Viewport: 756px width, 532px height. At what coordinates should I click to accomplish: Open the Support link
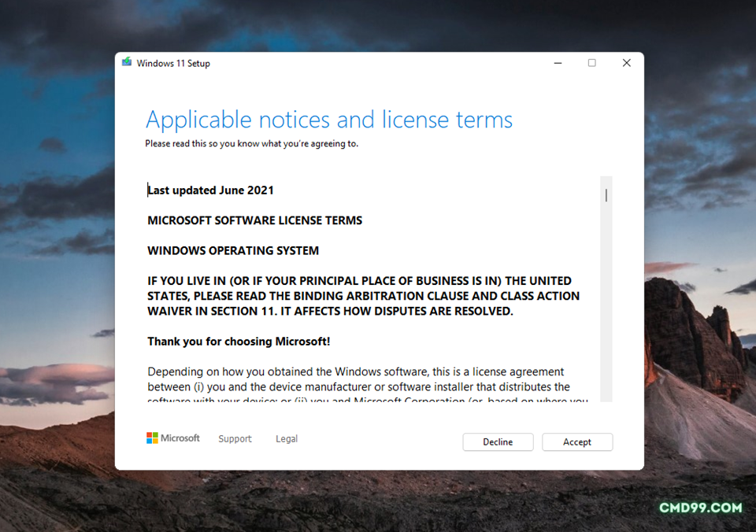click(x=235, y=438)
